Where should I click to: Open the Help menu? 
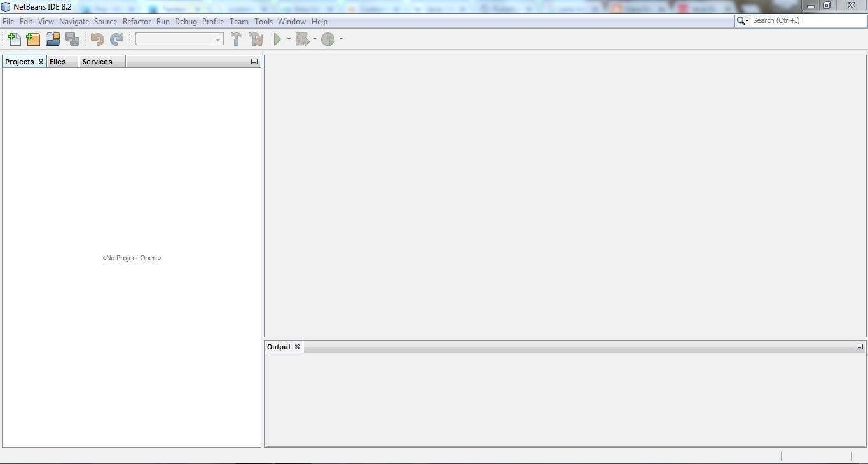tap(319, 22)
